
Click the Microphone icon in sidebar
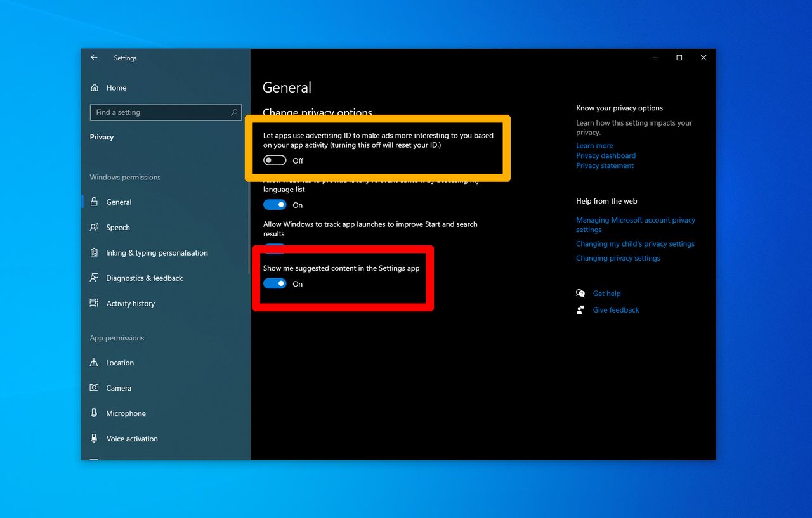click(94, 413)
